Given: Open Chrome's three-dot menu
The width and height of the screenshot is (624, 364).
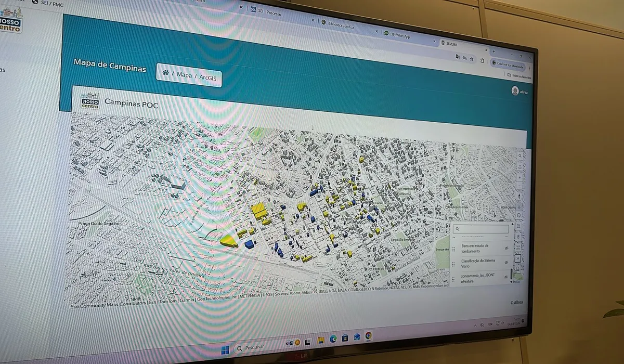Looking at the screenshot, I should click(529, 68).
